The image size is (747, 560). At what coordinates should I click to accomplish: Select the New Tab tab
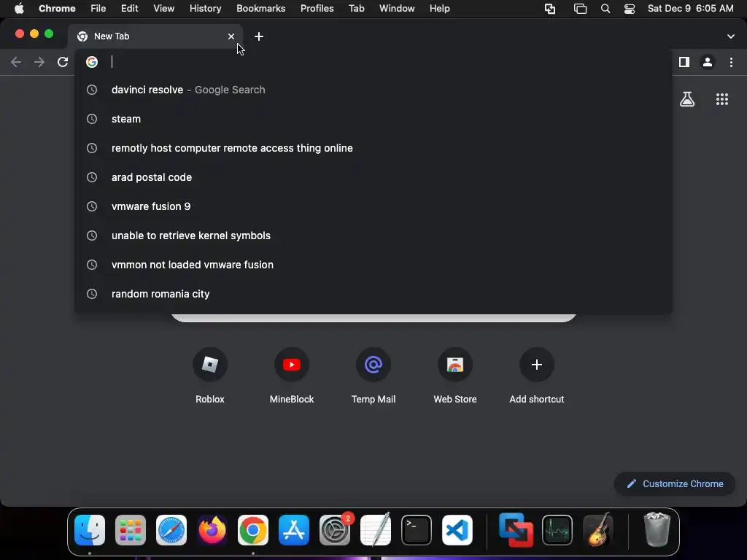(x=155, y=36)
